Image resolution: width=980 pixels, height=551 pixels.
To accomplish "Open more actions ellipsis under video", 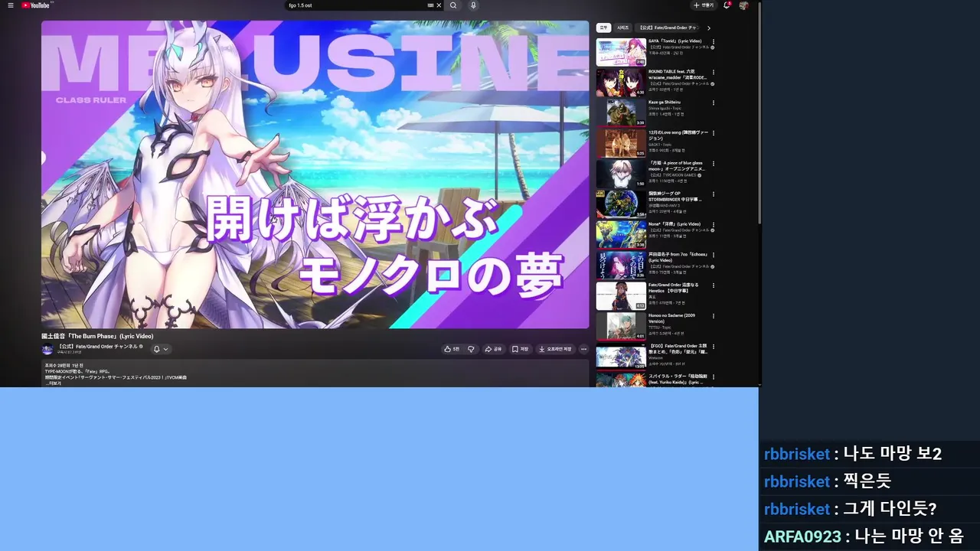I will 583,349.
